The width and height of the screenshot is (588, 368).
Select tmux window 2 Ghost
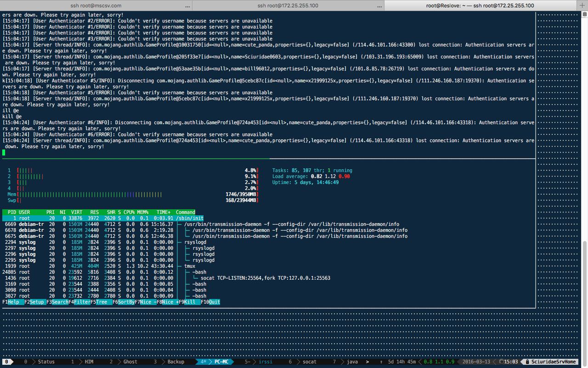click(x=124, y=362)
